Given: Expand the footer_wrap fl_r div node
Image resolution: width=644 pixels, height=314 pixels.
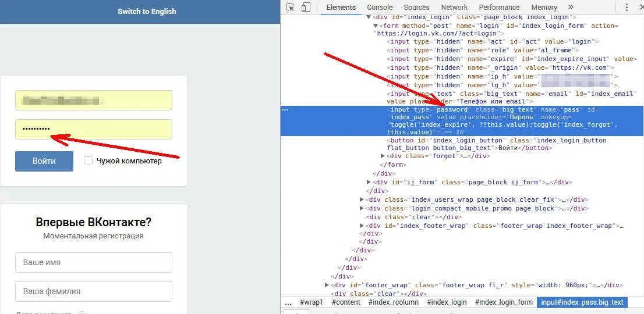Looking at the screenshot, I should tap(327, 285).
